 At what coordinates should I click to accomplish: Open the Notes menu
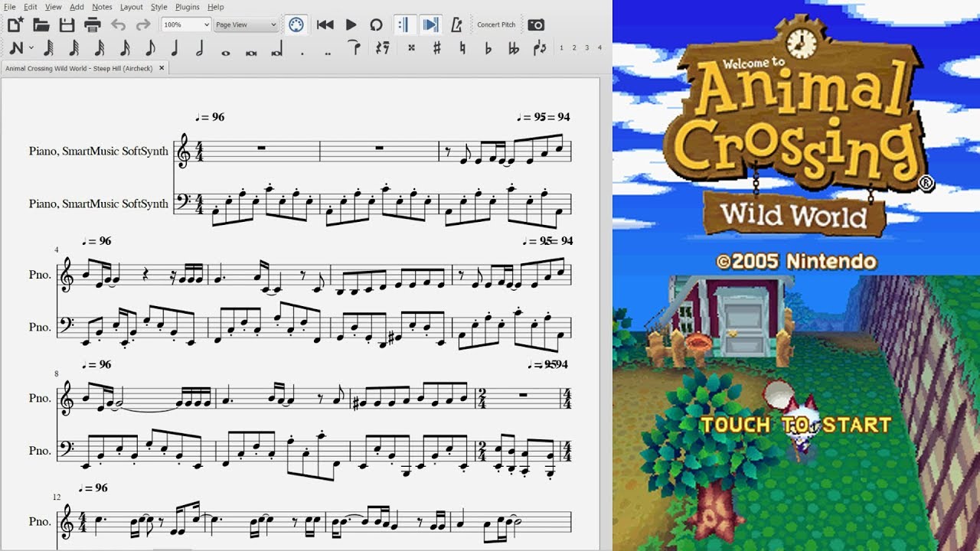click(102, 7)
